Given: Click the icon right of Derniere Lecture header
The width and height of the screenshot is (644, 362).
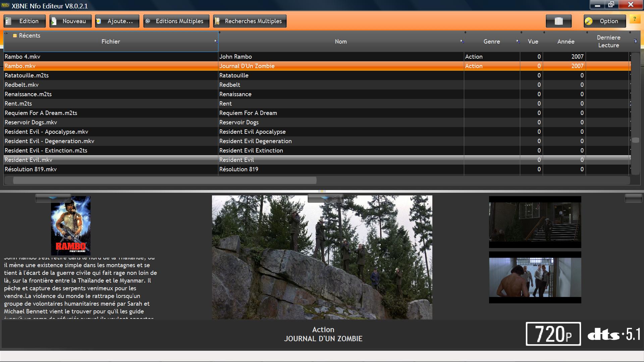Looking at the screenshot, I should [x=635, y=41].
